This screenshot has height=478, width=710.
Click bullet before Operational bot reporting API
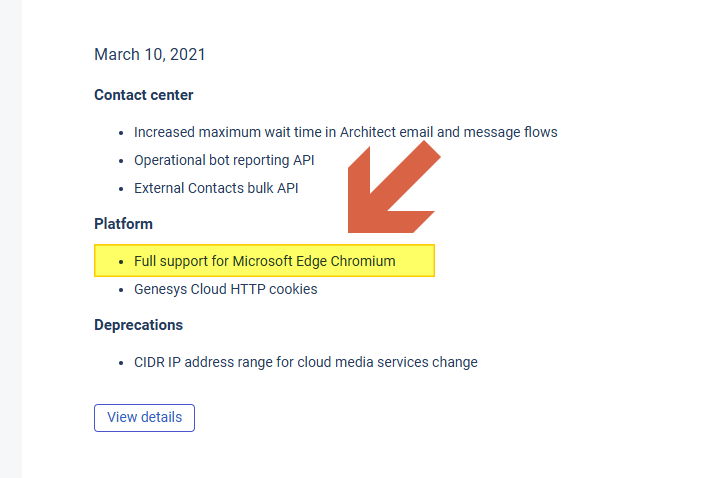click(121, 161)
